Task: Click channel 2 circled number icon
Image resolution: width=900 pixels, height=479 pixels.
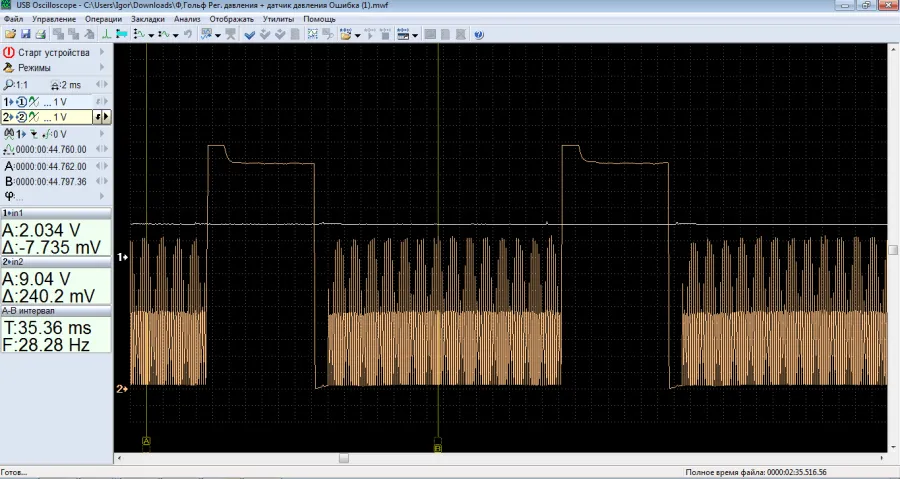Action: (21, 117)
